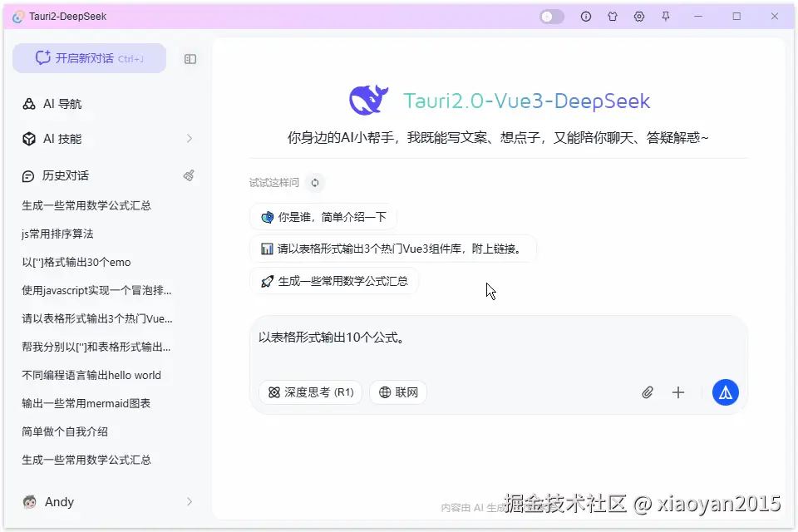Viewport: 798px width, 532px height.
Task: Refresh suggestions next to 试试这样问
Action: (315, 183)
